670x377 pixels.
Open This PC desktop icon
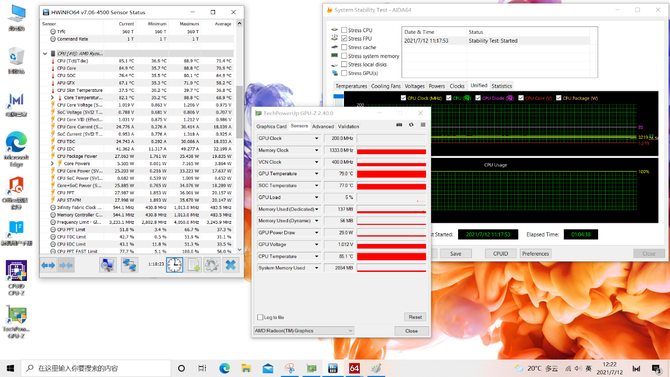click(16, 18)
